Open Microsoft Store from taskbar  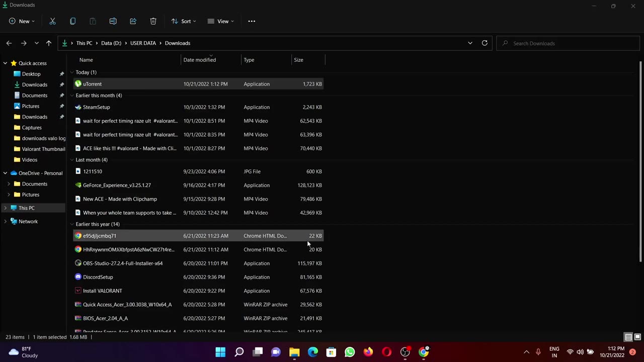[x=331, y=352]
